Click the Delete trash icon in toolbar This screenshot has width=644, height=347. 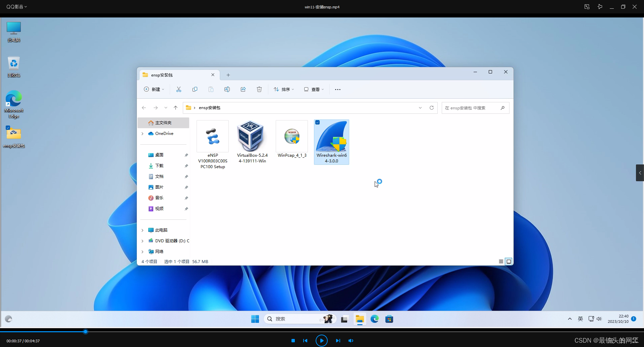(259, 89)
